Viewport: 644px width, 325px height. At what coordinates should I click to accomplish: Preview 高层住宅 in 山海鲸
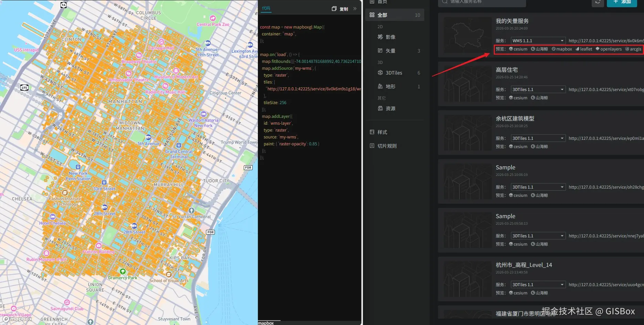click(539, 98)
